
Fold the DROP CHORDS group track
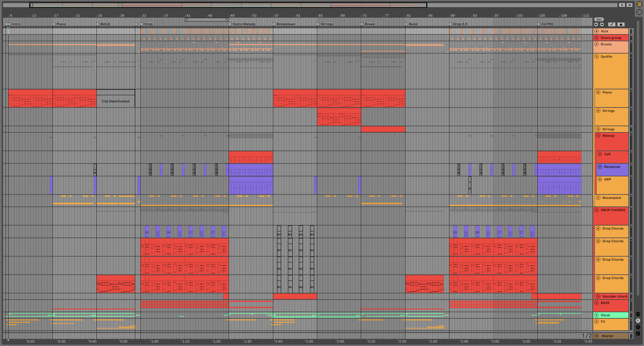point(597,210)
